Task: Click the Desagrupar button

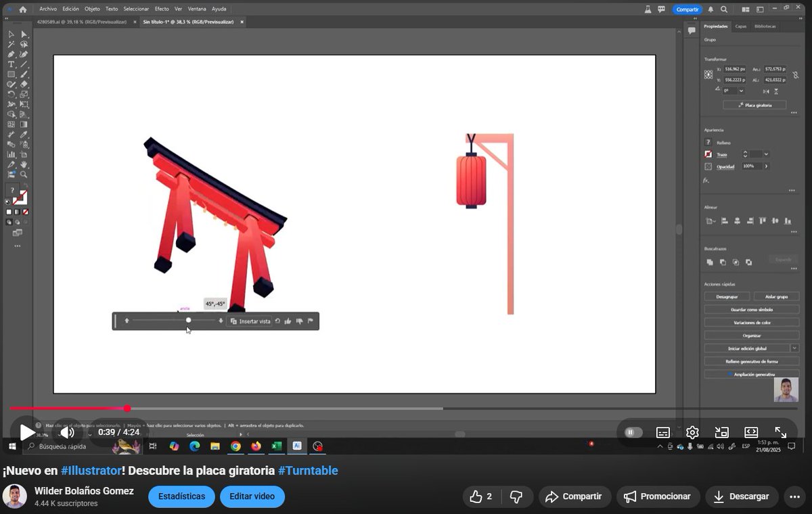Action: 726,296
